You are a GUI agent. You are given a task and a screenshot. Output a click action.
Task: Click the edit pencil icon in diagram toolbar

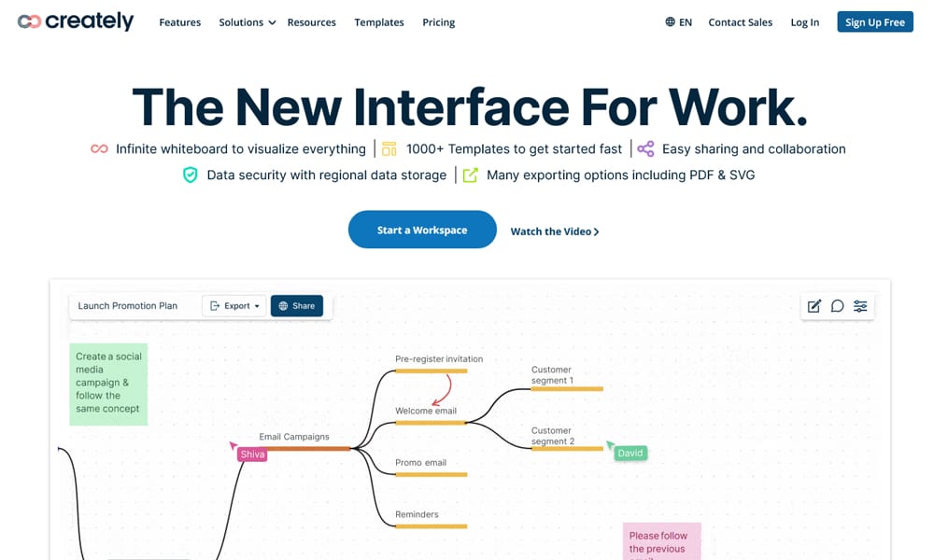tap(814, 306)
